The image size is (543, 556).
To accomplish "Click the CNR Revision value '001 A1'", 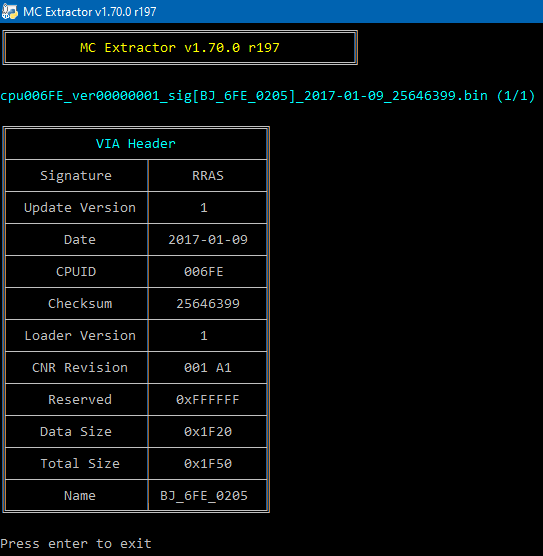I will [x=208, y=367].
